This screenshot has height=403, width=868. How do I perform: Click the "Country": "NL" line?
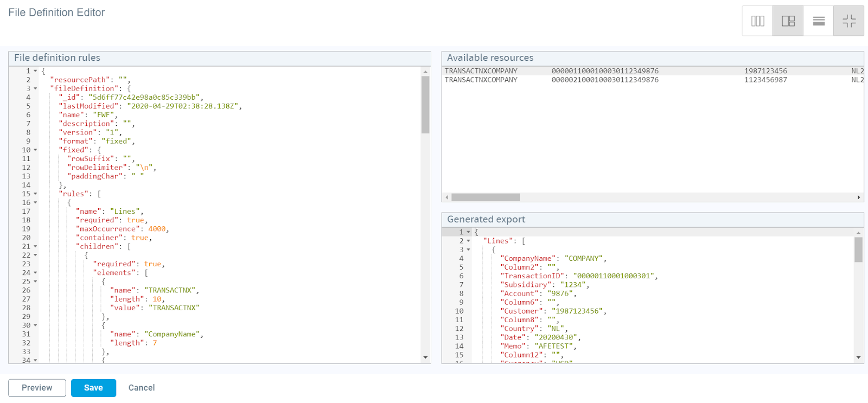[x=534, y=329]
